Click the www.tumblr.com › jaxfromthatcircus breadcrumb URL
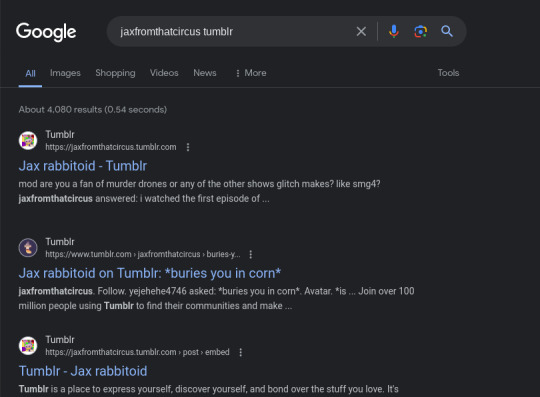 143,254
